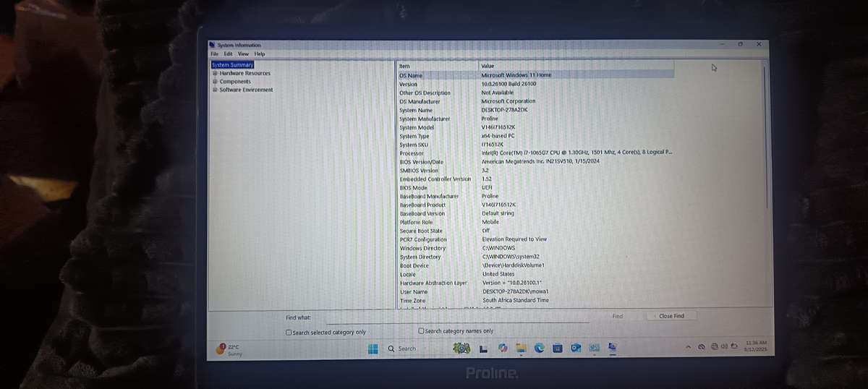
Task: Click the South Africa Standard Time value
Action: pos(516,300)
